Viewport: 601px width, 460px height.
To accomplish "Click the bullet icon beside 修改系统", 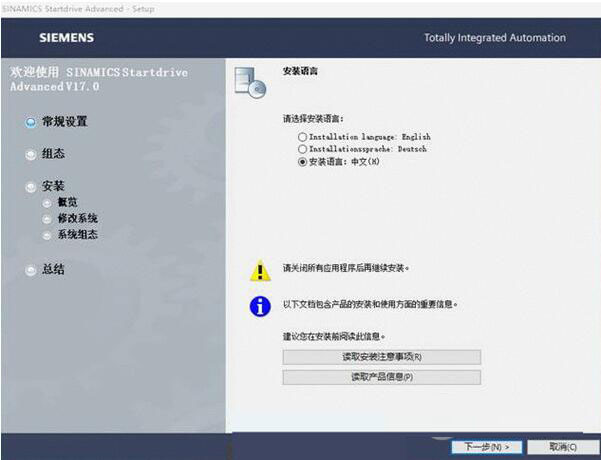I will pyautogui.click(x=47, y=219).
